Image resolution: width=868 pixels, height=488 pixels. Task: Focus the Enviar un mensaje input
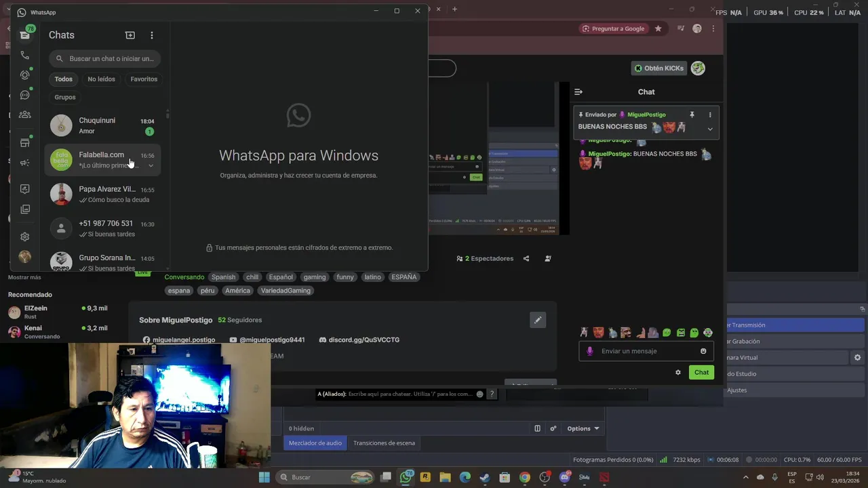coord(646,351)
